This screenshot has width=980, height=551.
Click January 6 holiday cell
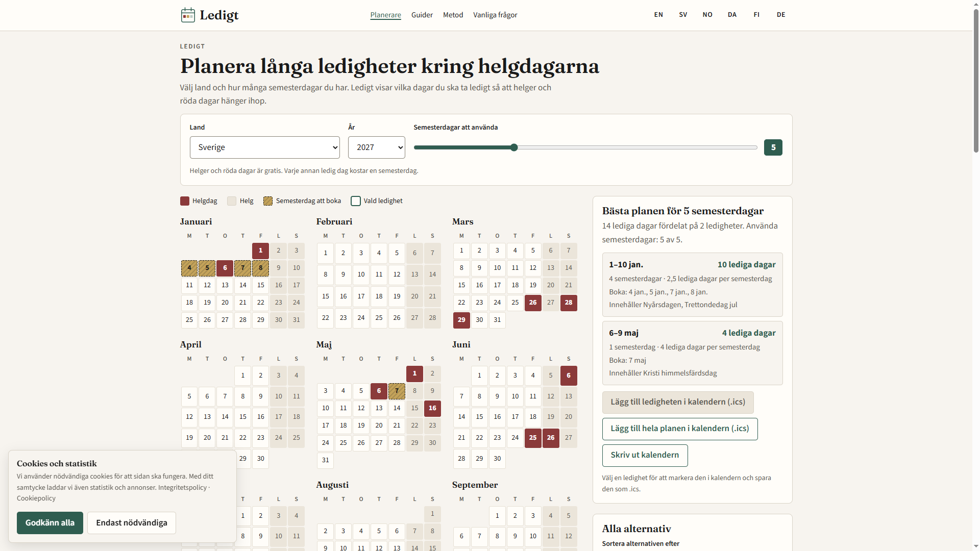click(225, 268)
